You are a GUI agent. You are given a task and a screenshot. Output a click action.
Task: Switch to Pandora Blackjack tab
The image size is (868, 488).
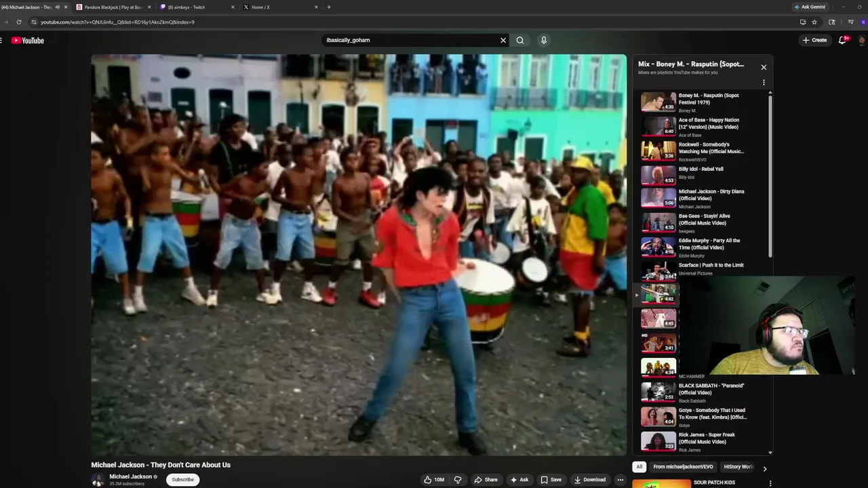113,7
